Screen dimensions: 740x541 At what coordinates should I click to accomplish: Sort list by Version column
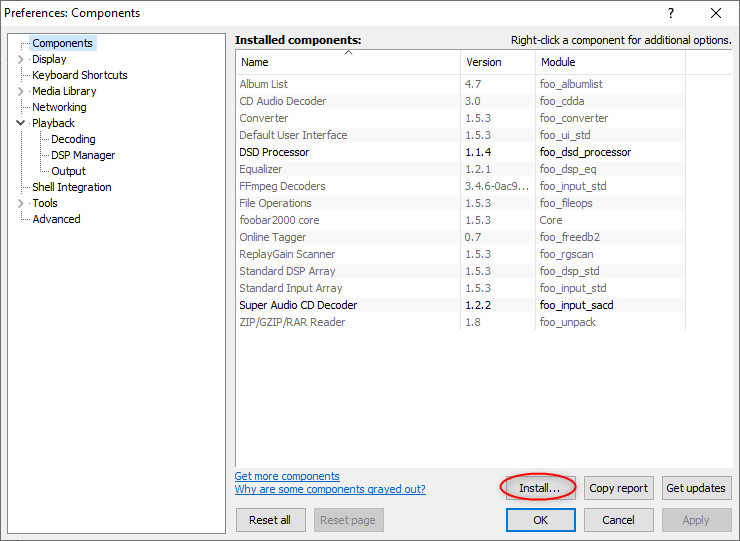[x=498, y=62]
